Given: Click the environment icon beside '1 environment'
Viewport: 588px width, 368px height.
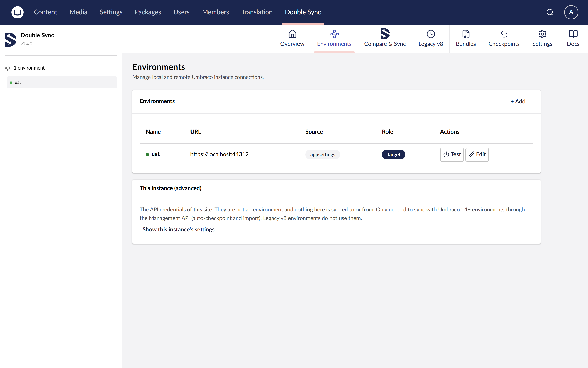Looking at the screenshot, I should [x=8, y=68].
